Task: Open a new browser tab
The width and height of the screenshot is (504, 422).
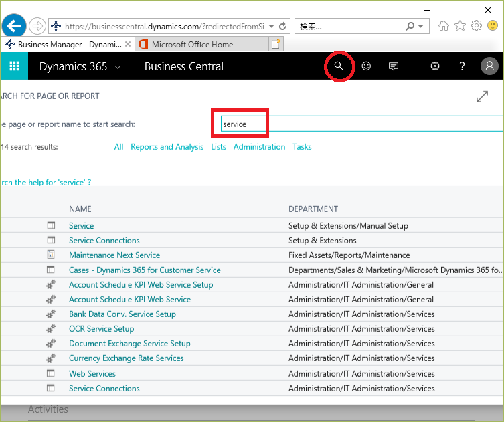Action: point(276,44)
